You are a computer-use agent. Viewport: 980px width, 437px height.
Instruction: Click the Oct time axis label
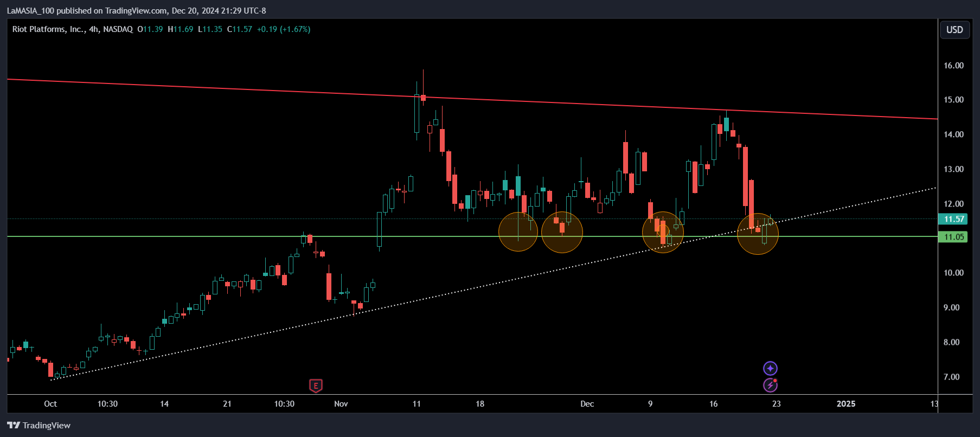point(50,404)
